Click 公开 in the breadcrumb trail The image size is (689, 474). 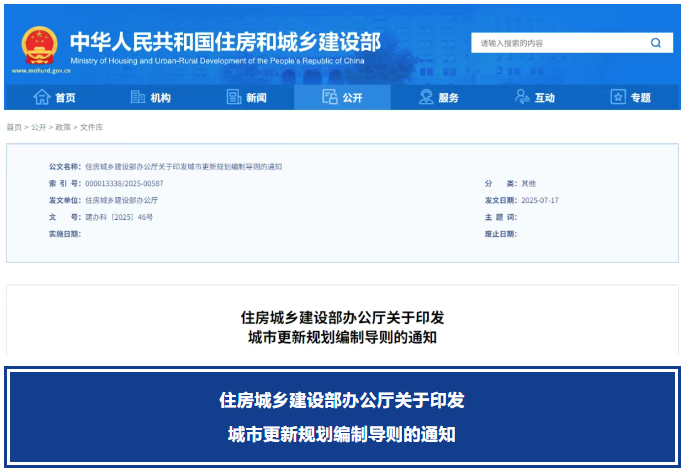tap(38, 128)
